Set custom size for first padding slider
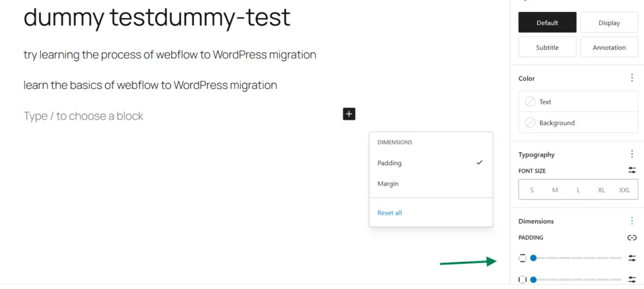 [x=631, y=258]
